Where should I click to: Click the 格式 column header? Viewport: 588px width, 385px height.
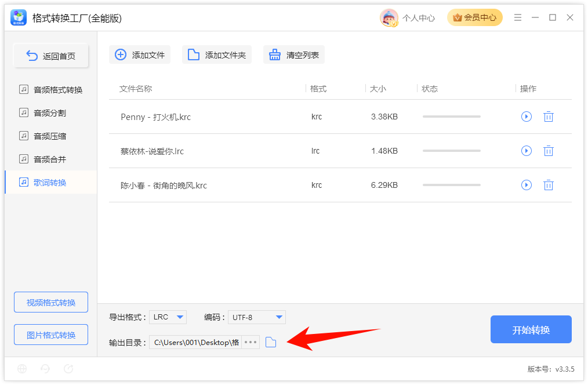coord(318,89)
